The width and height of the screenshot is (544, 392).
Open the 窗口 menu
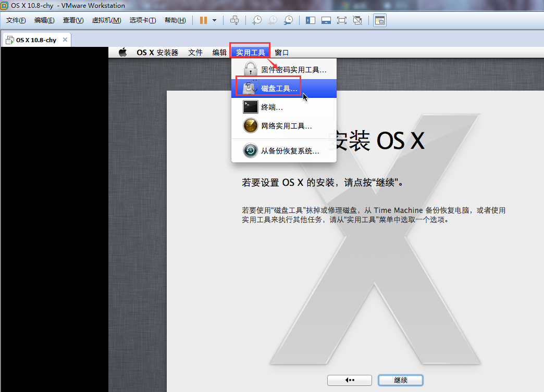(281, 53)
